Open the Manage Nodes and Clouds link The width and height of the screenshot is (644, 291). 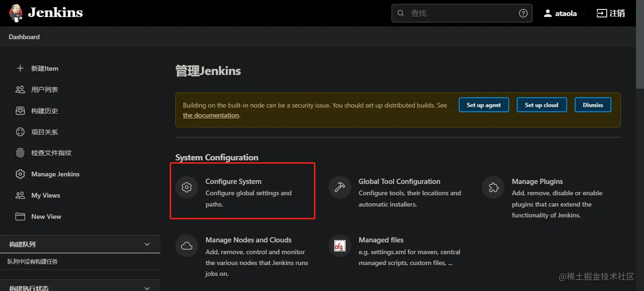[x=248, y=240]
